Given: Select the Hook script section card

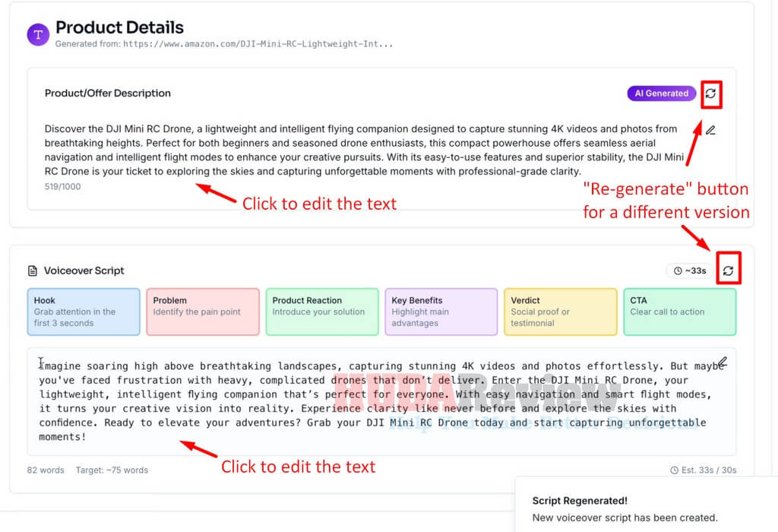Looking at the screenshot, I should (84, 312).
